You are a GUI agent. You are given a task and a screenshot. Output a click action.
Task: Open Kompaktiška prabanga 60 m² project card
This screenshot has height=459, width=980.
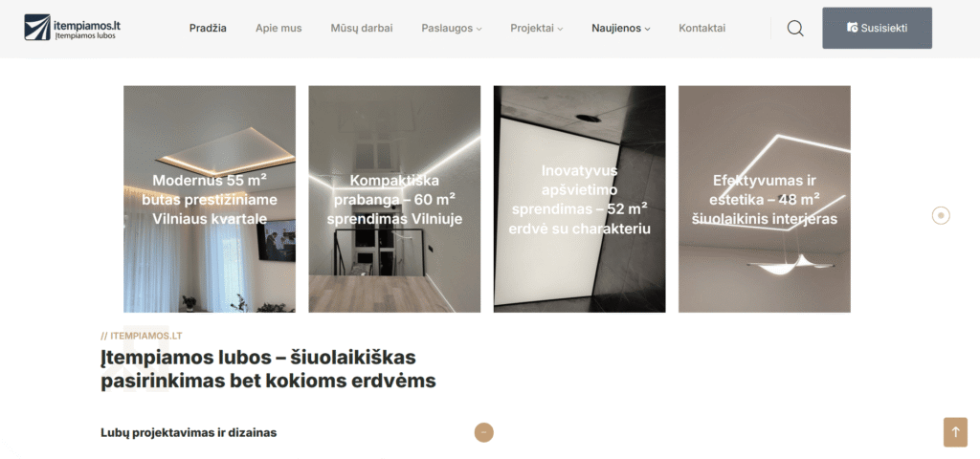(394, 199)
